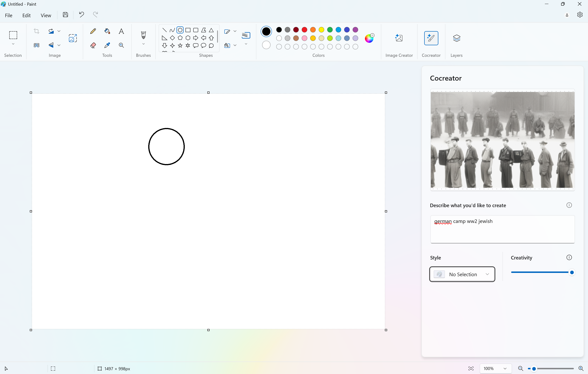Click the View menu
The height and width of the screenshot is (374, 588).
pyautogui.click(x=45, y=15)
